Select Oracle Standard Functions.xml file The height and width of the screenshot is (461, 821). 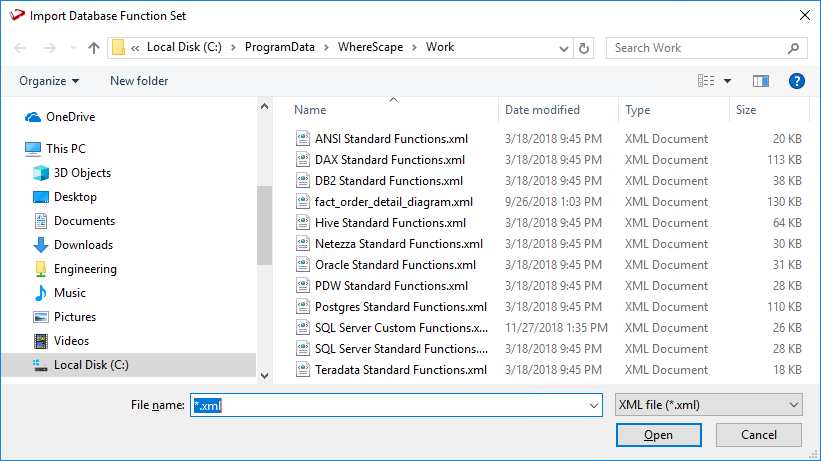tap(395, 265)
